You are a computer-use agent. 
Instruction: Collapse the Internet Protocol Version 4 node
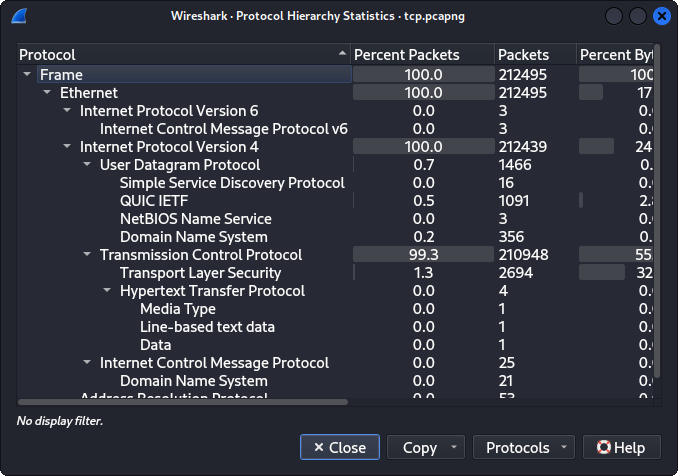[66, 147]
